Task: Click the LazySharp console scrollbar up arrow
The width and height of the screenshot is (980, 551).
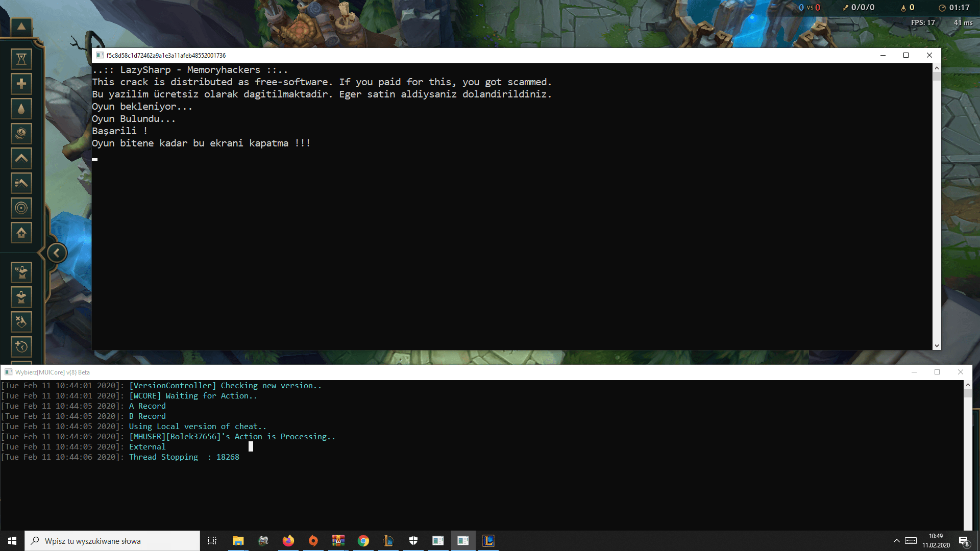Action: [x=937, y=67]
